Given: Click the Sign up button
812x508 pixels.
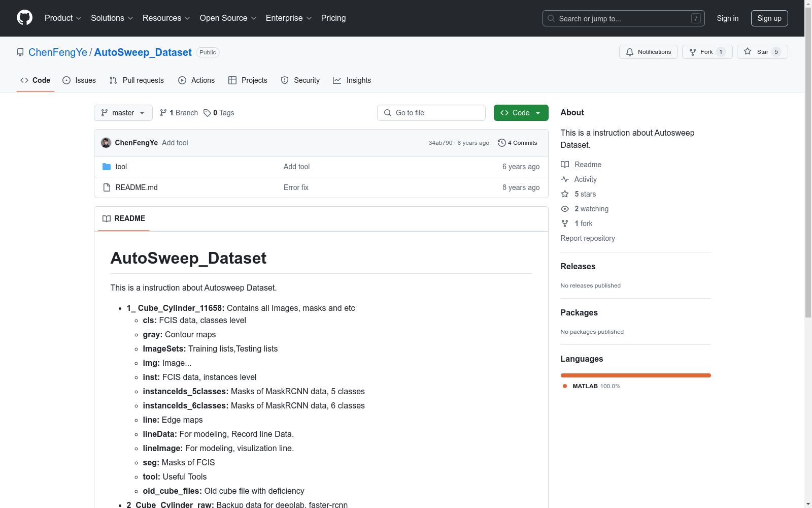Looking at the screenshot, I should (x=769, y=18).
